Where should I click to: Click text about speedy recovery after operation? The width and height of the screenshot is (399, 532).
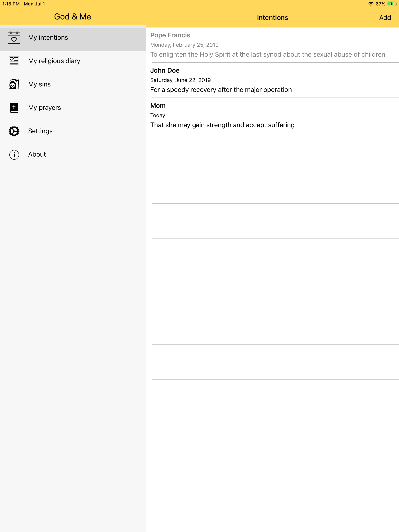(x=221, y=90)
